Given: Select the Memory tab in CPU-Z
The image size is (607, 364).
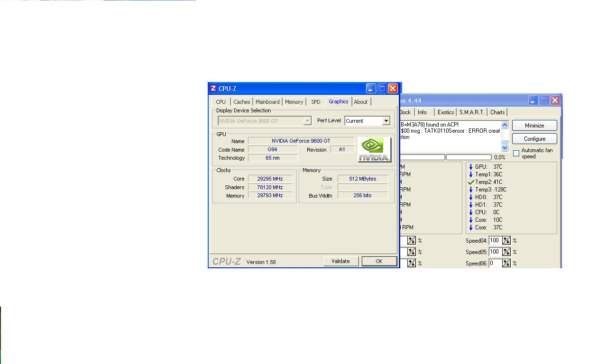Looking at the screenshot, I should click(x=294, y=102).
